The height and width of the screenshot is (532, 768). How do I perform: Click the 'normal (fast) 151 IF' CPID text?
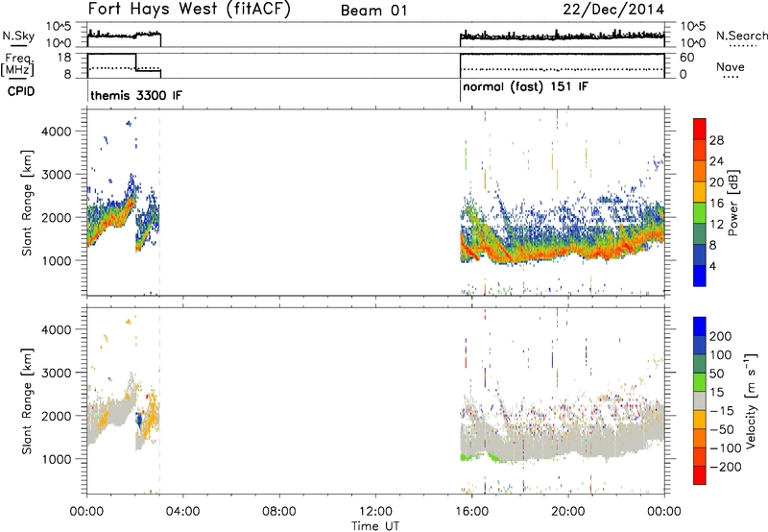coord(525,87)
